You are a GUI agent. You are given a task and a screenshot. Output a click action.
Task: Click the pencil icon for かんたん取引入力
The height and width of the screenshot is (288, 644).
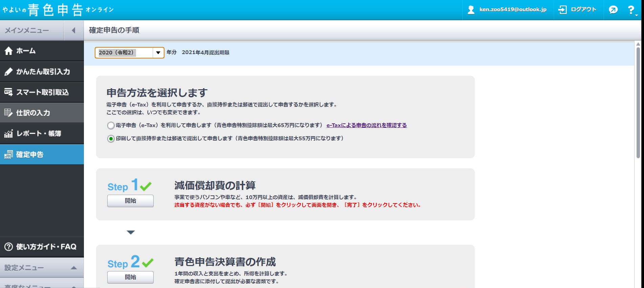click(x=8, y=72)
